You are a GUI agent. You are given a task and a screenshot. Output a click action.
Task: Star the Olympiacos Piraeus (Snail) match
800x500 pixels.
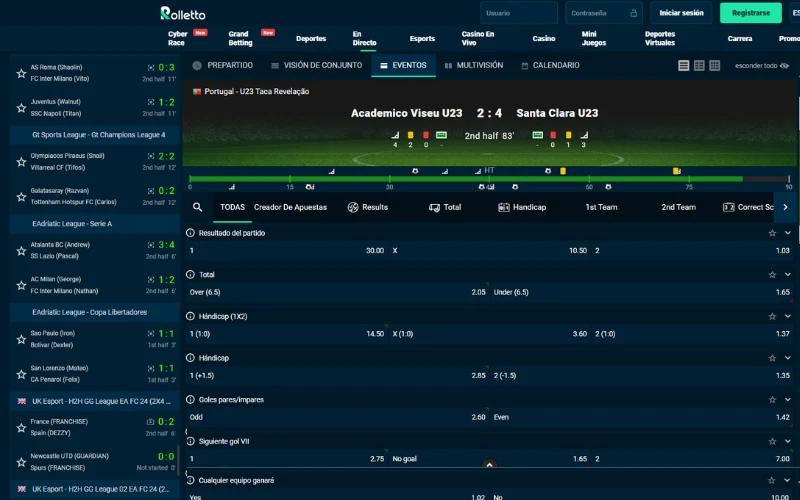(21, 162)
